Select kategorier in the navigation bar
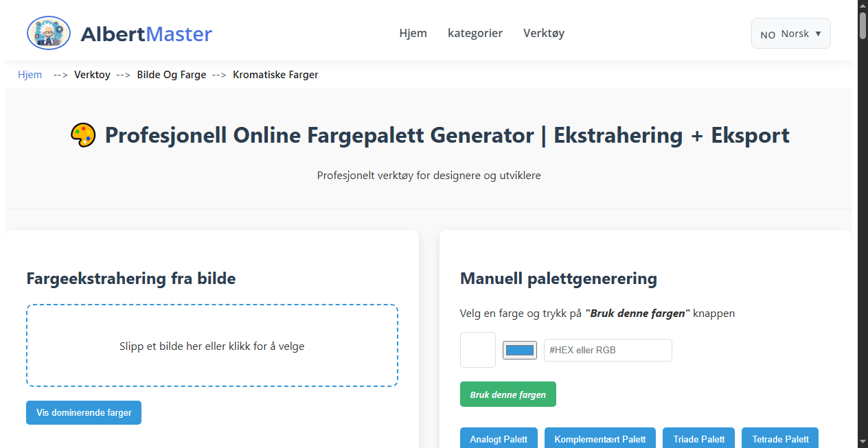The height and width of the screenshot is (448, 868). point(475,33)
